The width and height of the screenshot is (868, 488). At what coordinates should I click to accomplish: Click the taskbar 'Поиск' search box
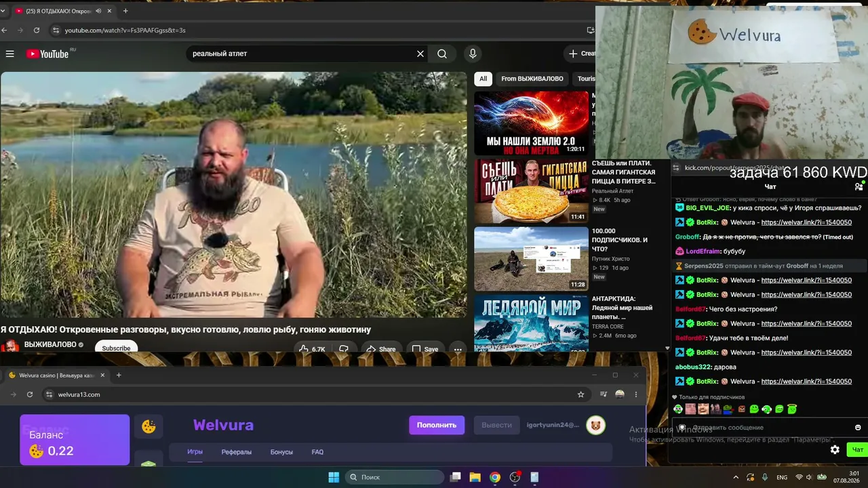tap(394, 477)
